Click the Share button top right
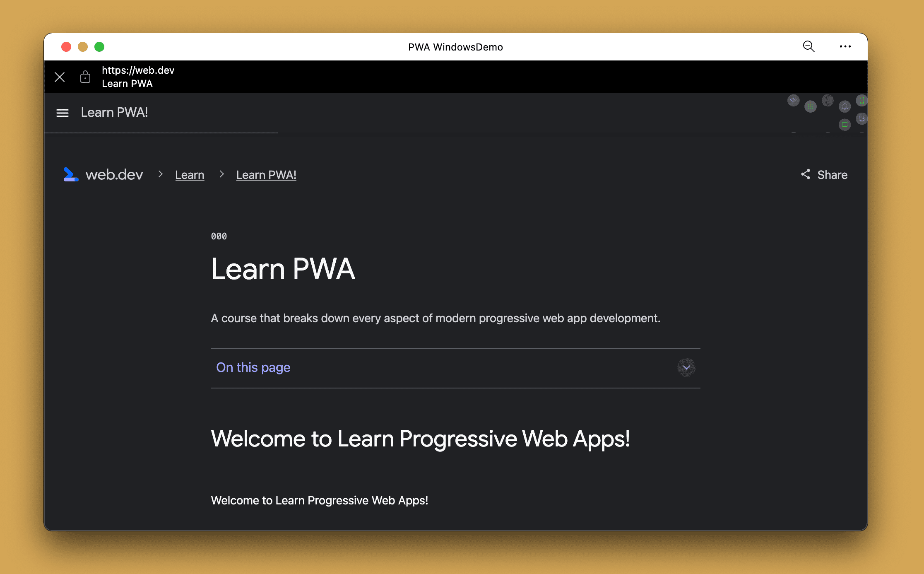The width and height of the screenshot is (924, 574). pyautogui.click(x=824, y=174)
